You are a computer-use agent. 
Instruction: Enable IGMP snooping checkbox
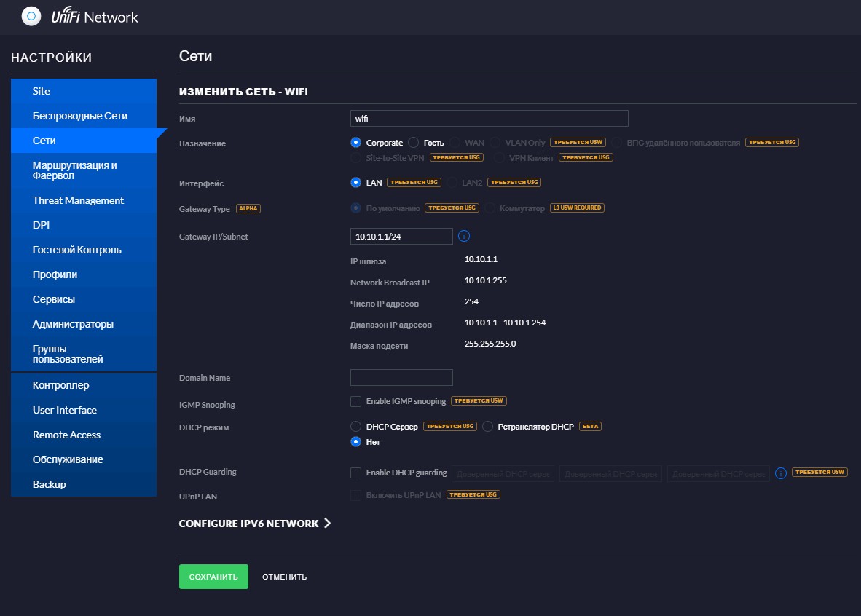tap(356, 401)
